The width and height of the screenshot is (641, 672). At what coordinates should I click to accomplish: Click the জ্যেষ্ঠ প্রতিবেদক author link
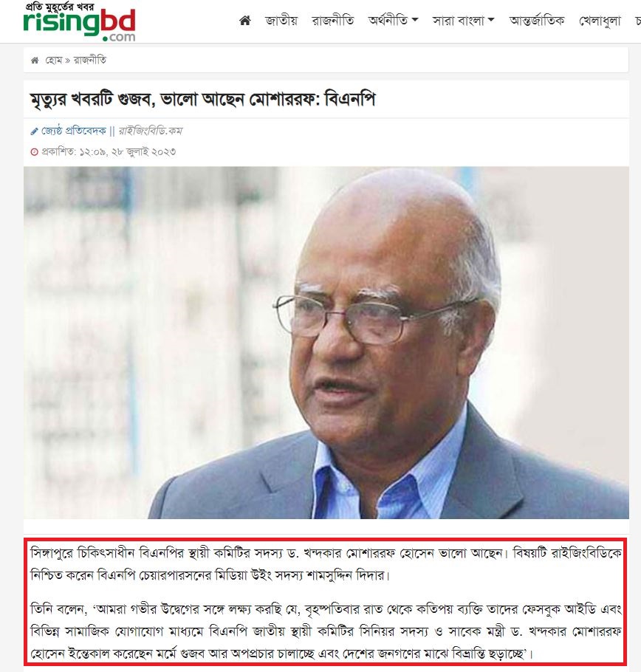click(x=73, y=131)
